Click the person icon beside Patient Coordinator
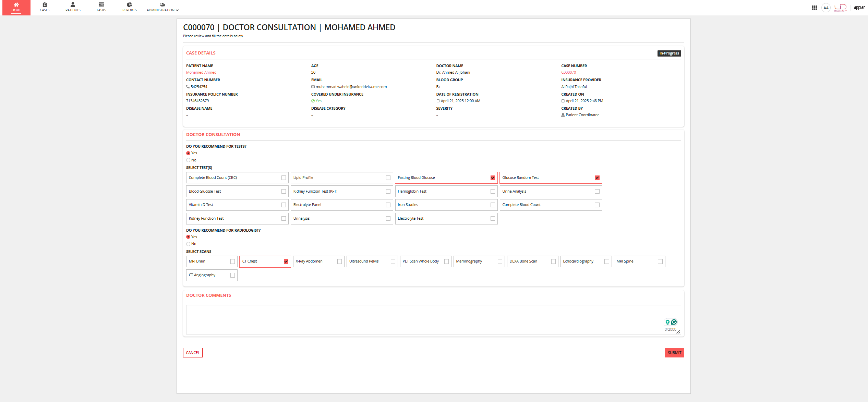The width and height of the screenshot is (868, 402). [x=563, y=115]
